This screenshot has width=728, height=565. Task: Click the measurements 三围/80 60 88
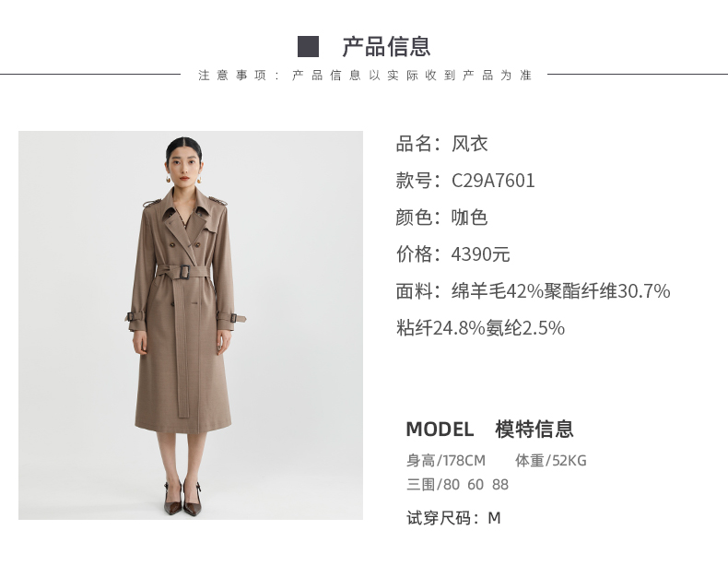[x=457, y=484]
